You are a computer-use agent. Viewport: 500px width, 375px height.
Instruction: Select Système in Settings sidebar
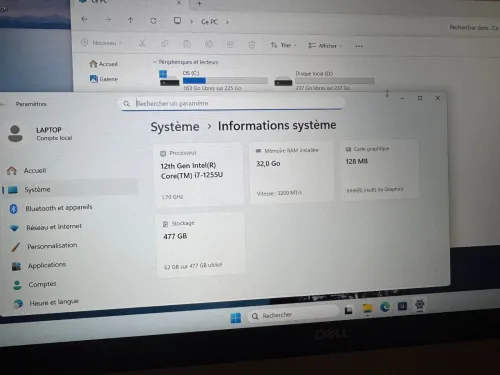[x=70, y=189]
